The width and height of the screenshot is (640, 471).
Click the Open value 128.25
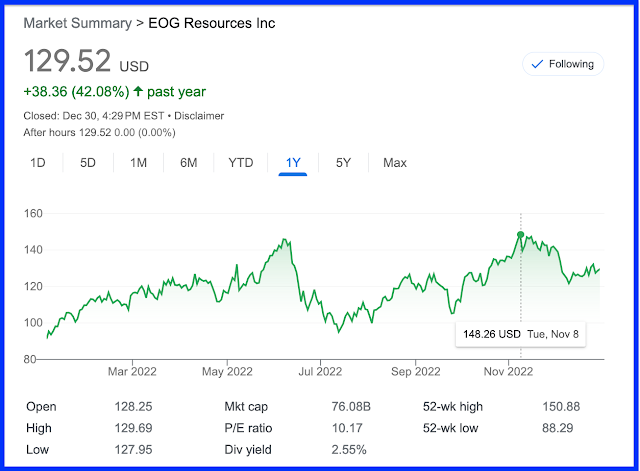(x=133, y=407)
